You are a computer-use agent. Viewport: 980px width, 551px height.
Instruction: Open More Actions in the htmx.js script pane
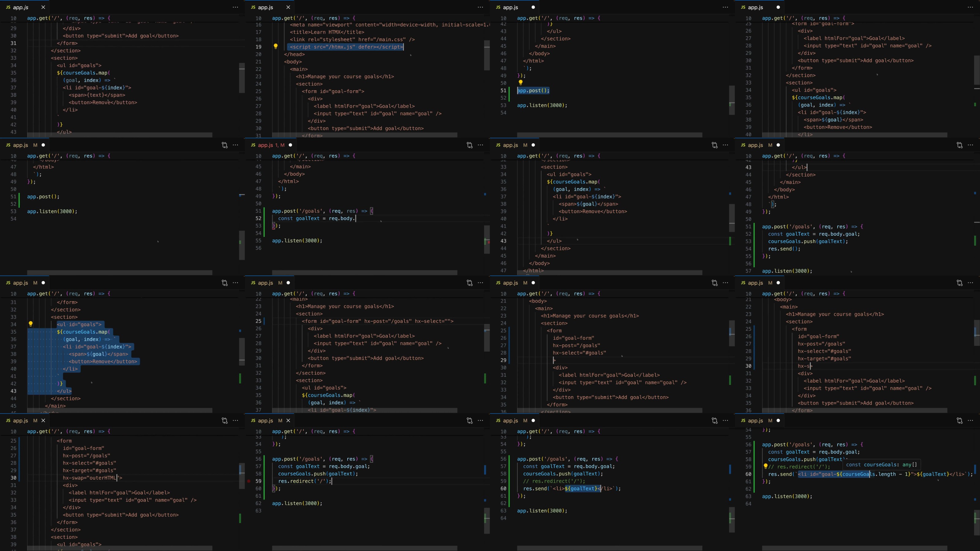[x=481, y=7]
